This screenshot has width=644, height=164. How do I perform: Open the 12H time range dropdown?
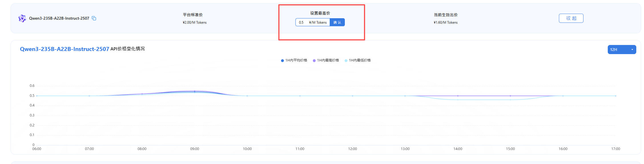(x=622, y=50)
